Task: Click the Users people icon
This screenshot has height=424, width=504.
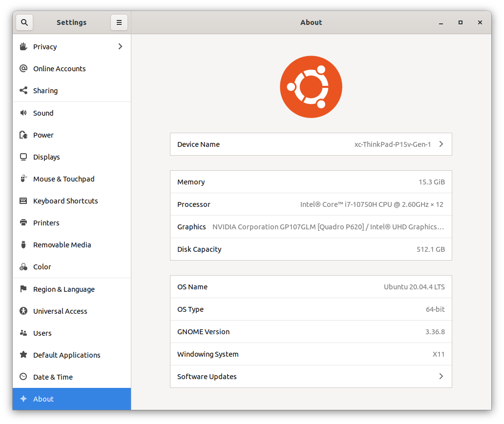Action: pyautogui.click(x=23, y=333)
